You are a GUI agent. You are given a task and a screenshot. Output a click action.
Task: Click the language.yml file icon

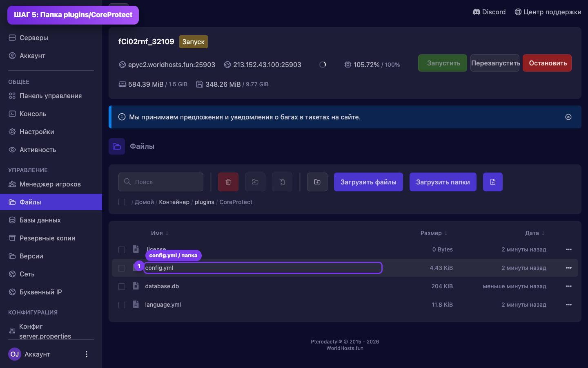tap(136, 304)
